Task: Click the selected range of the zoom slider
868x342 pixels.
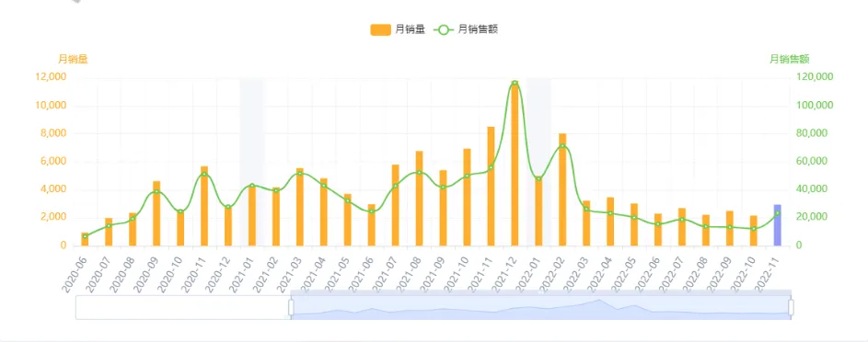Action: pos(541,308)
